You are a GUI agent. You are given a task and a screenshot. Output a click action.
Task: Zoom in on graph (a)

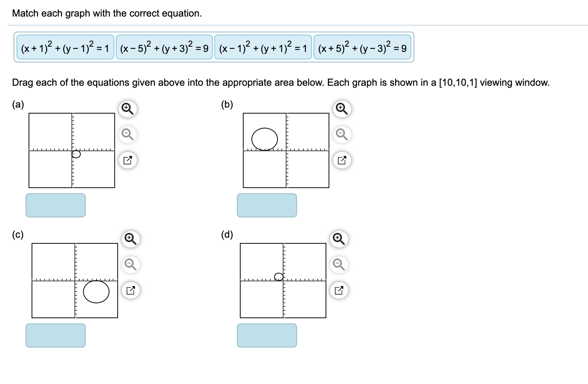click(127, 108)
